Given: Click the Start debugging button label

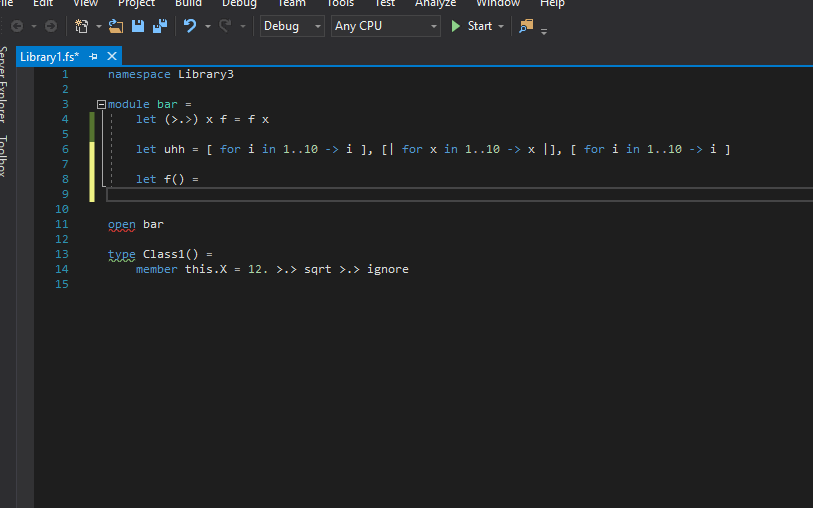Looking at the screenshot, I should coord(480,26).
